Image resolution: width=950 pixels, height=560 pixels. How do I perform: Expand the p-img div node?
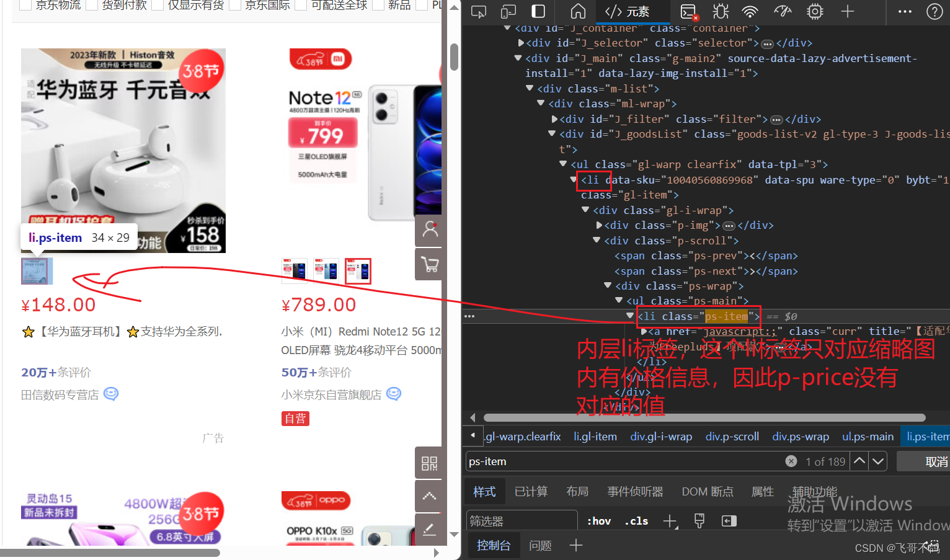(x=599, y=225)
